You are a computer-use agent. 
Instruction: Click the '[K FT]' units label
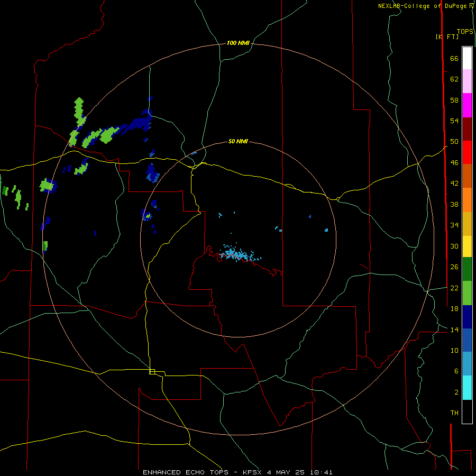click(x=447, y=36)
